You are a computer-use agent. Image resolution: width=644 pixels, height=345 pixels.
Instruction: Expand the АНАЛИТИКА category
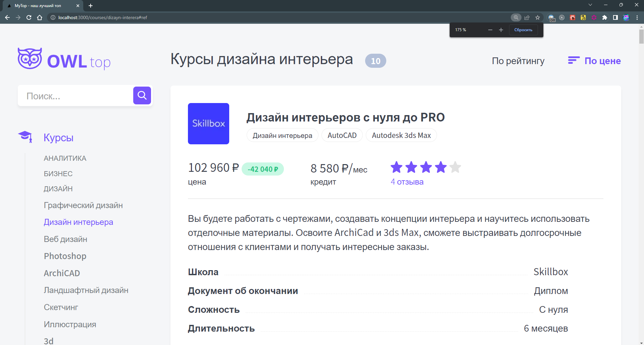pyautogui.click(x=65, y=158)
